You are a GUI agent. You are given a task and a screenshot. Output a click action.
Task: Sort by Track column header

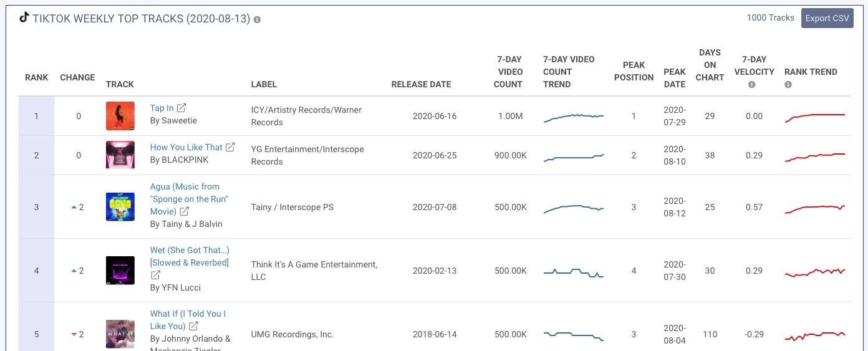[120, 84]
